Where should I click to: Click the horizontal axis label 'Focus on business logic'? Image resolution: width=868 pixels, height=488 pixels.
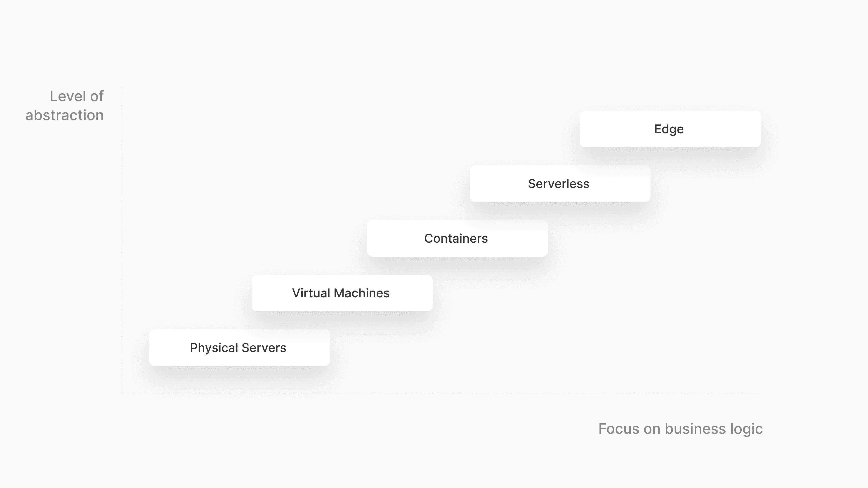(x=680, y=428)
